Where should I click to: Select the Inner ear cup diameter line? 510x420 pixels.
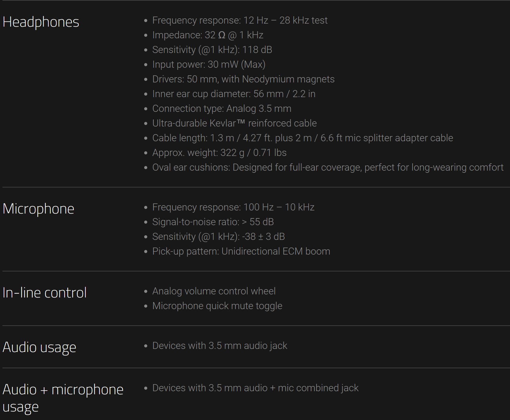click(x=234, y=94)
